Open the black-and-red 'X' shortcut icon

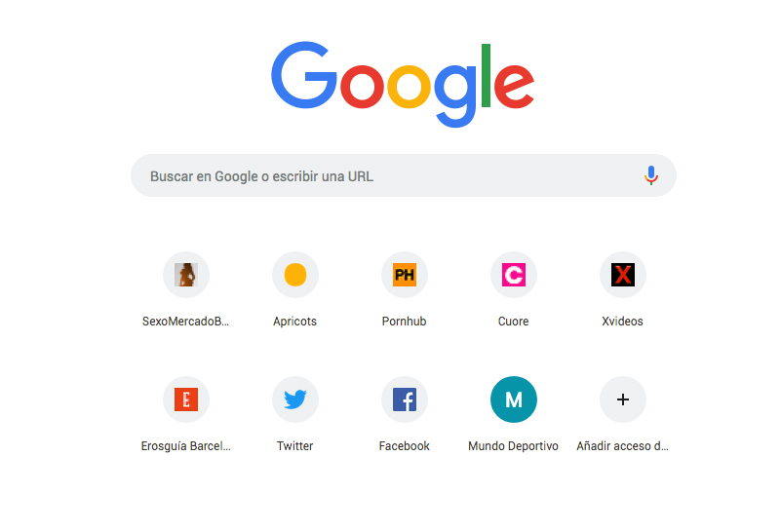(623, 275)
